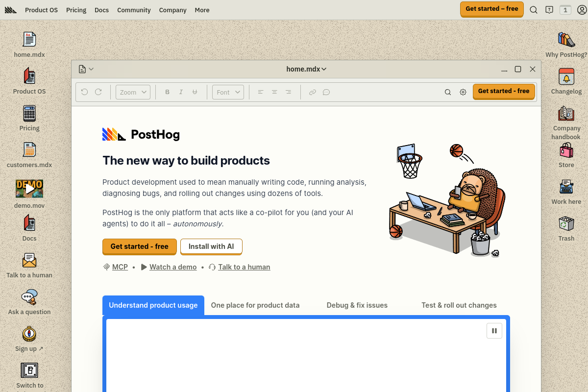Open the user account icon
This screenshot has height=392, width=588.
click(582, 10)
